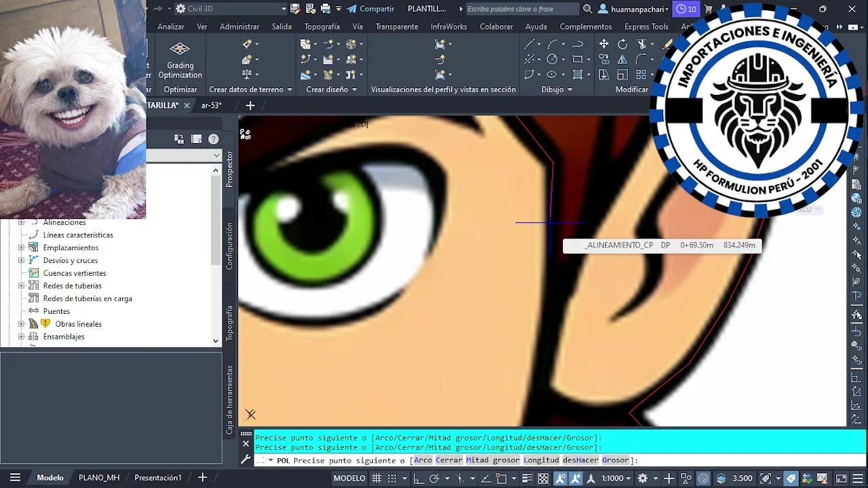Image resolution: width=868 pixels, height=488 pixels.
Task: Select Cuencas vertientes tree item
Action: [x=75, y=273]
